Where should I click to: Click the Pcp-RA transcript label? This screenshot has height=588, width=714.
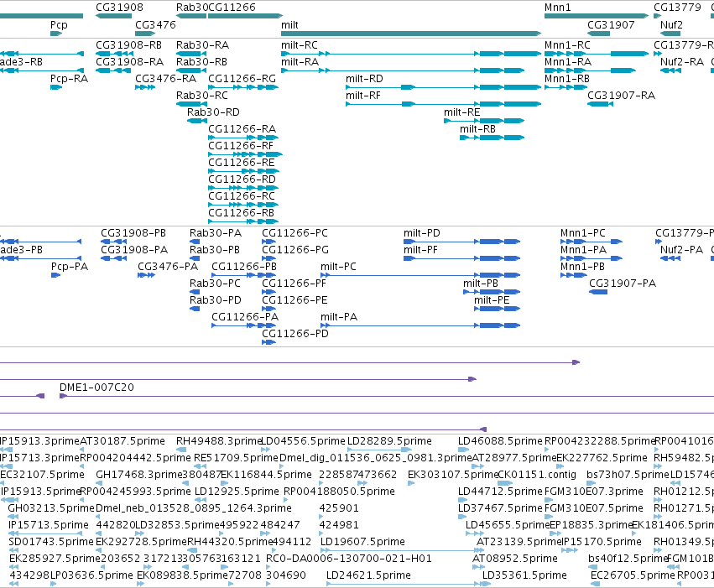point(69,79)
